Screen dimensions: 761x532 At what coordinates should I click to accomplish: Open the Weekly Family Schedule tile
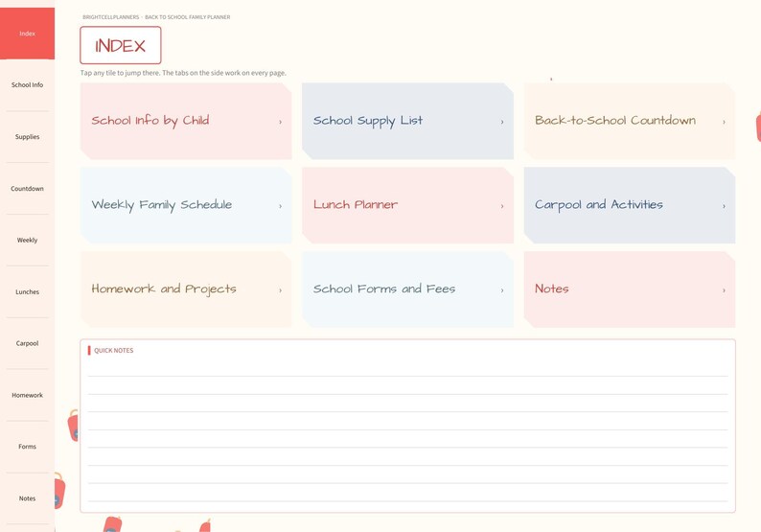(x=186, y=205)
